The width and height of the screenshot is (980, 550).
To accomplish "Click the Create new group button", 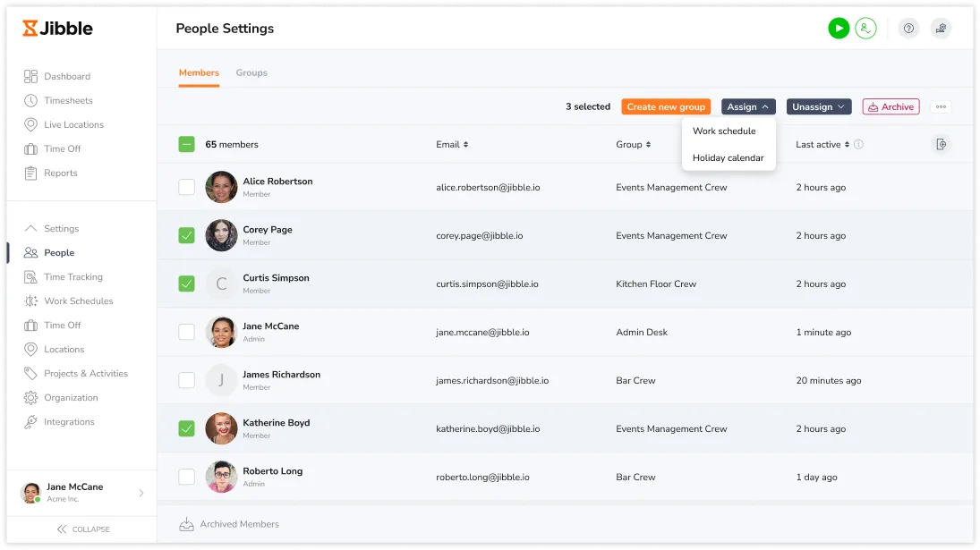I will pyautogui.click(x=666, y=107).
